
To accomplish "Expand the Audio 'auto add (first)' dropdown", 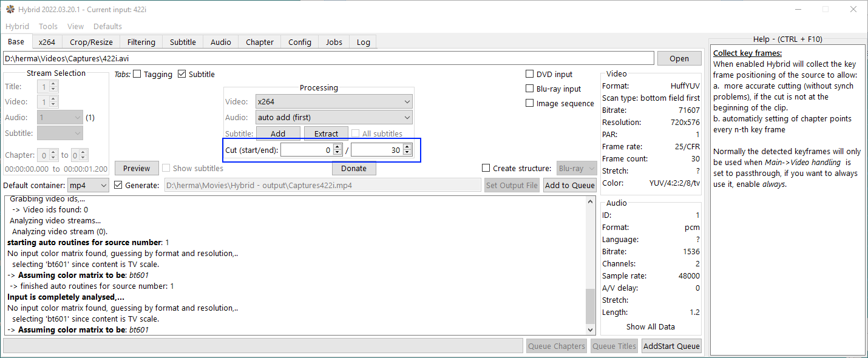I will pos(334,117).
